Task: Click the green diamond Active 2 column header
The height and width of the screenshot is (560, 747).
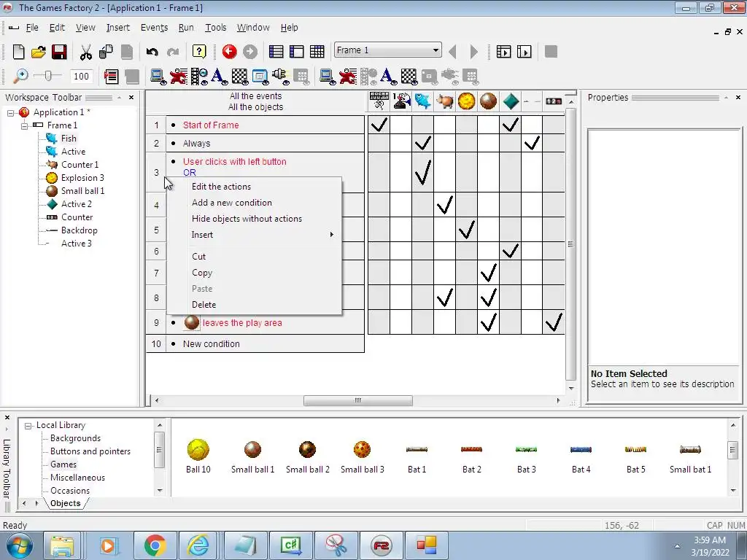Action: click(x=510, y=101)
